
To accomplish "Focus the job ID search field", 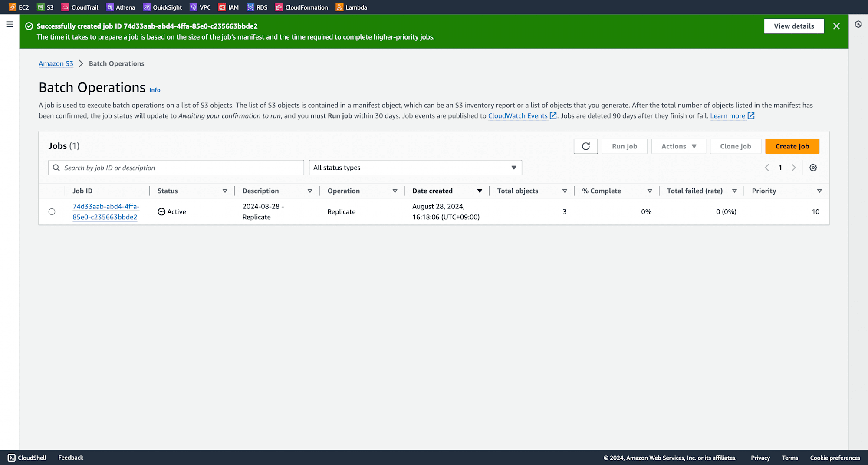I will [176, 168].
